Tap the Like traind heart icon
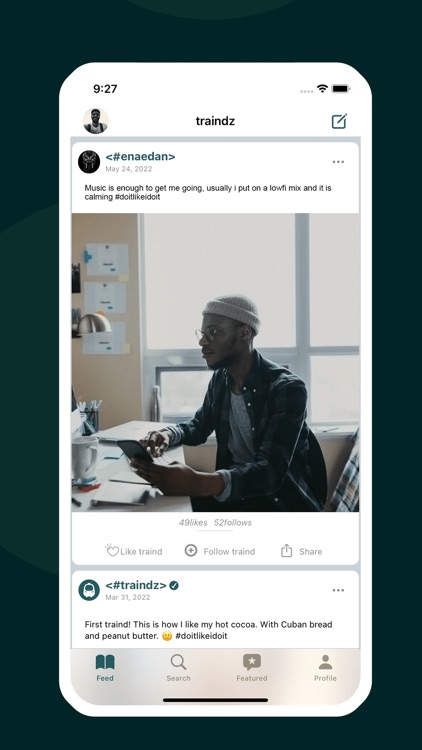Screen dimensions: 422x750 coord(111,551)
